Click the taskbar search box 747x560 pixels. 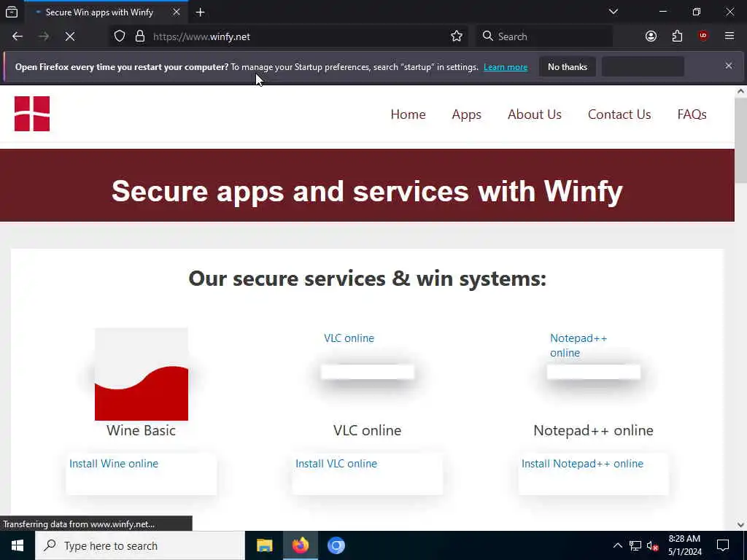(x=140, y=545)
